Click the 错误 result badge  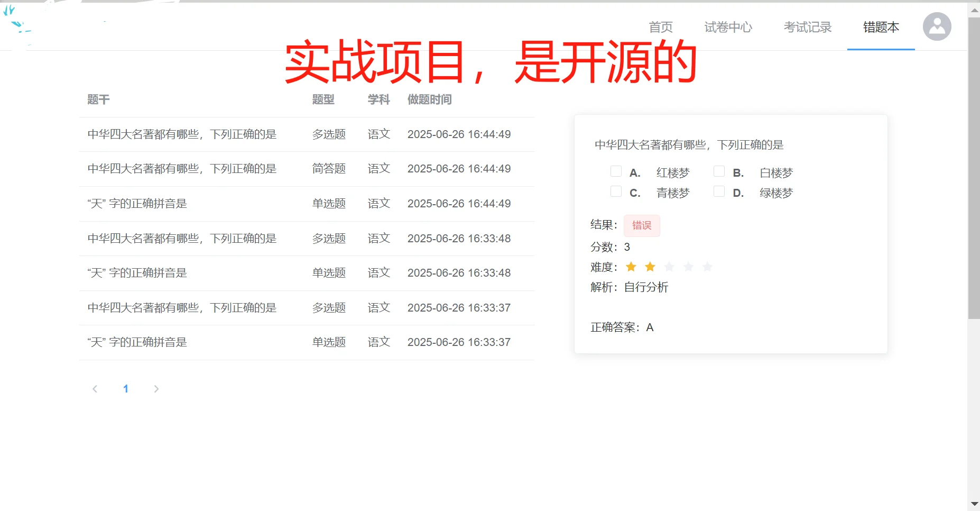click(x=642, y=225)
